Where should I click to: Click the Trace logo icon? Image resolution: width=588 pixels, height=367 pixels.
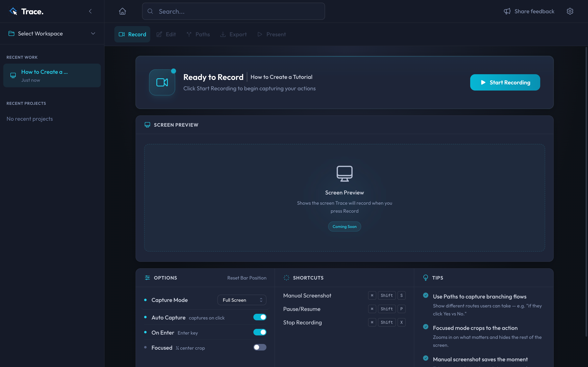click(13, 11)
